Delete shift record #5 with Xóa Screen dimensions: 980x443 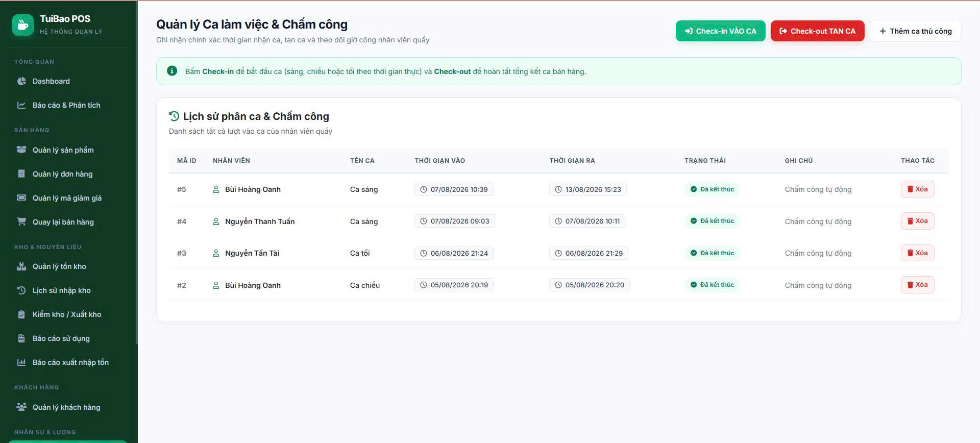click(x=917, y=189)
